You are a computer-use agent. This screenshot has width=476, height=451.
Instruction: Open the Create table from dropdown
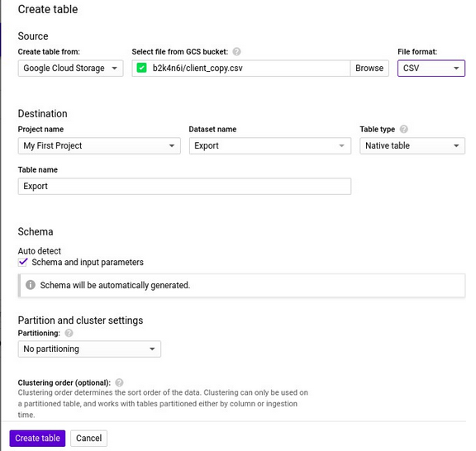70,68
